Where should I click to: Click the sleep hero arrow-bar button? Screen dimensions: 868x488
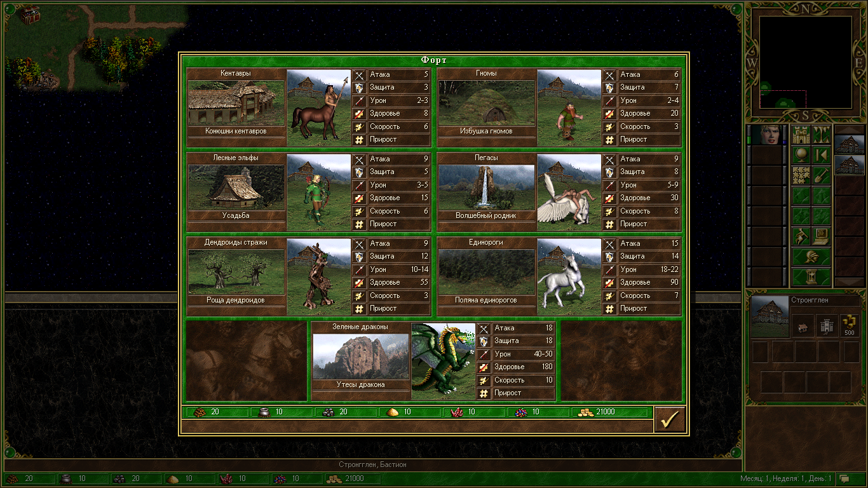[821, 156]
